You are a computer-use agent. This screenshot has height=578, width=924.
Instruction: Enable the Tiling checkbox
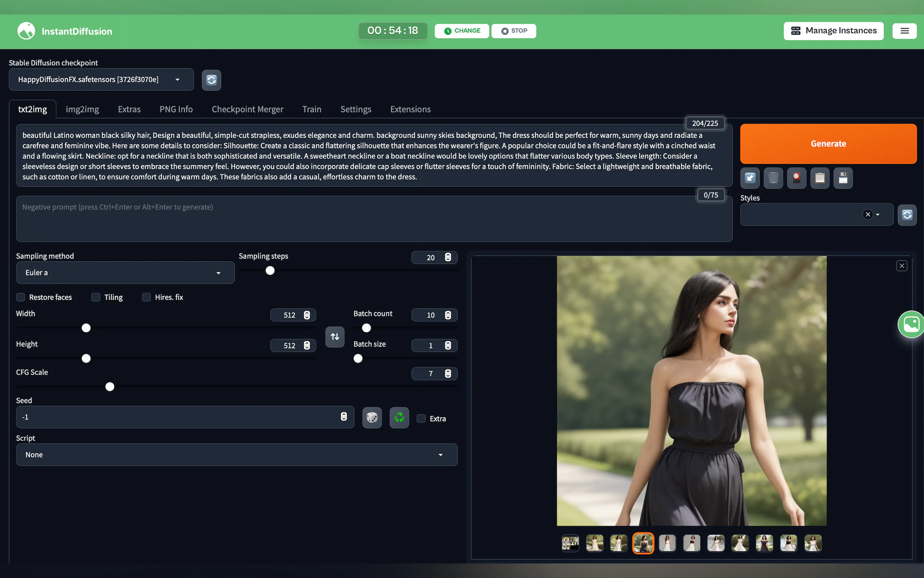[x=96, y=297]
